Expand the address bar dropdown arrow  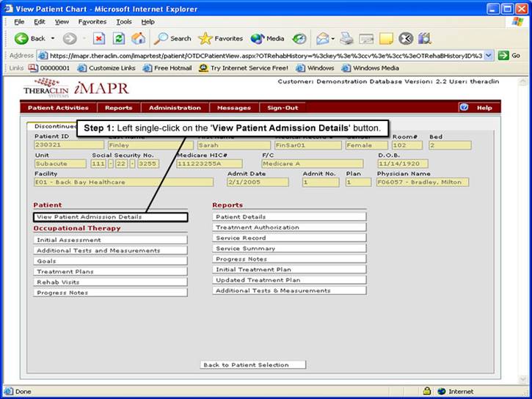coord(489,55)
